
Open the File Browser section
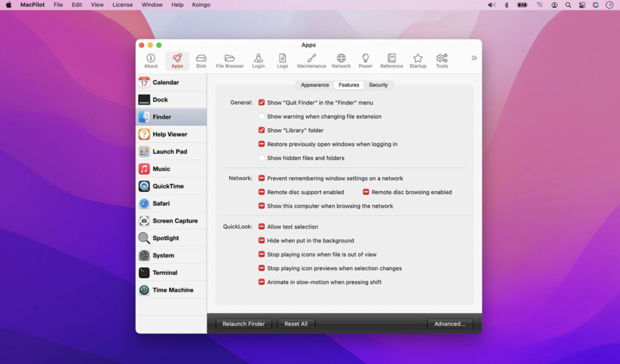229,61
